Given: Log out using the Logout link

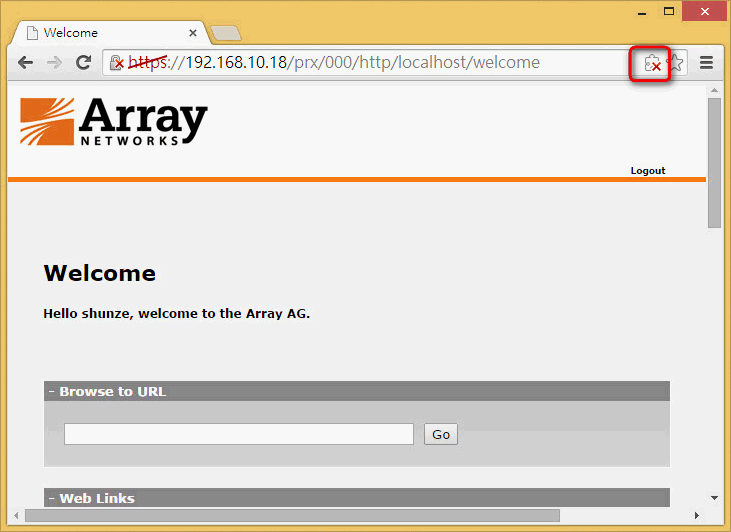Looking at the screenshot, I should click(648, 171).
